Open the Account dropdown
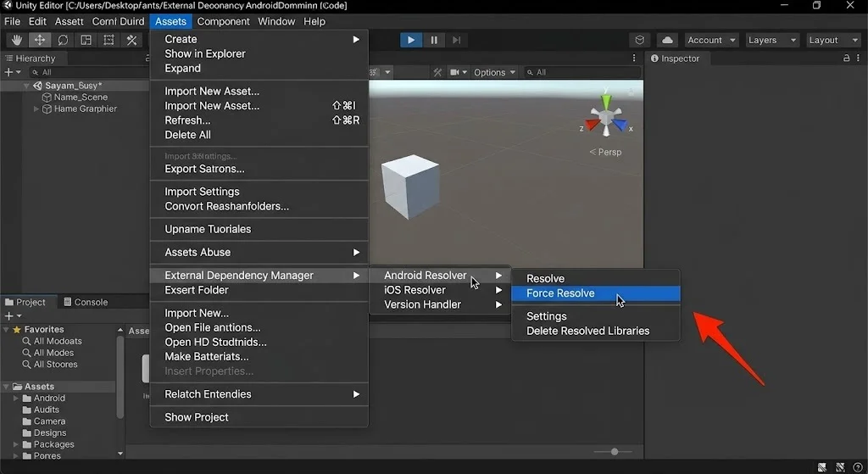This screenshot has width=868, height=474. click(x=711, y=40)
